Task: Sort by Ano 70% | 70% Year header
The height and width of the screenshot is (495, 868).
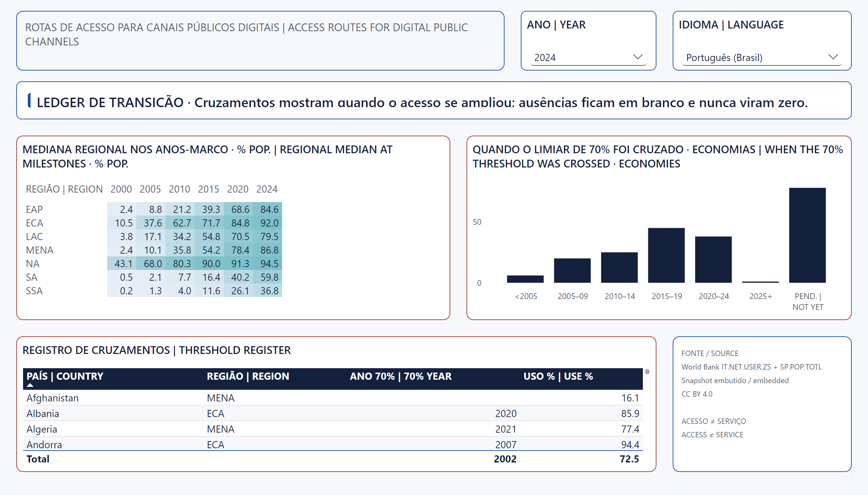Action: (400, 376)
